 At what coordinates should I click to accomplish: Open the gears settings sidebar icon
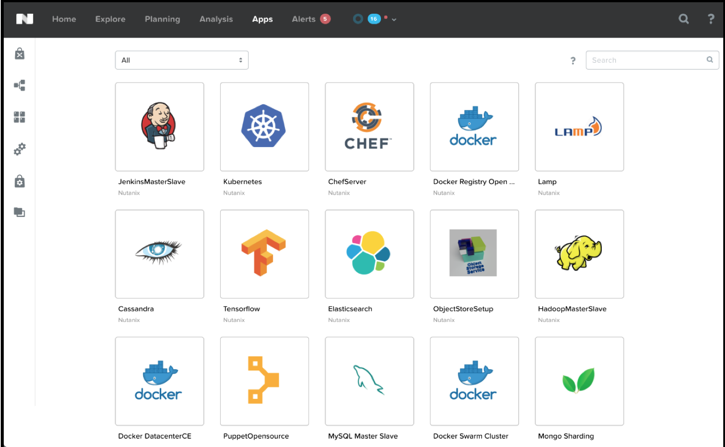19,149
